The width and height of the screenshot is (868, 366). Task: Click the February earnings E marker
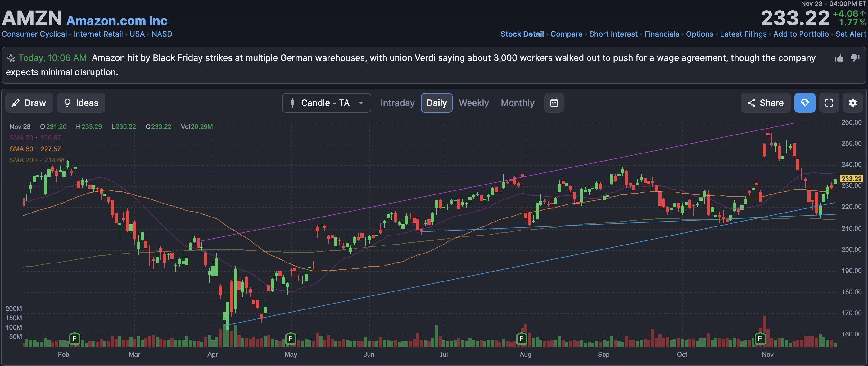point(75,338)
